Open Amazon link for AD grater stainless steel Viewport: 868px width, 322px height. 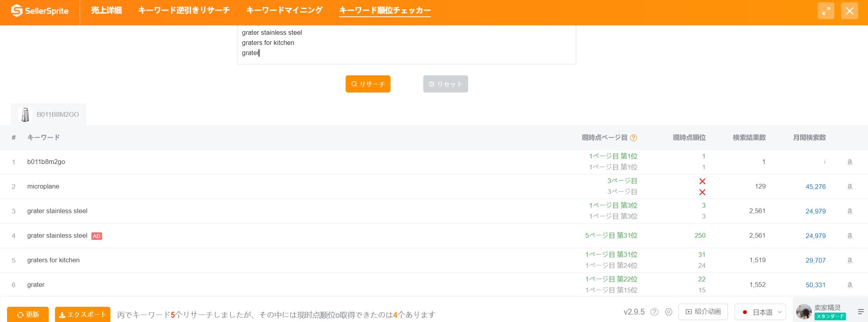tap(850, 236)
